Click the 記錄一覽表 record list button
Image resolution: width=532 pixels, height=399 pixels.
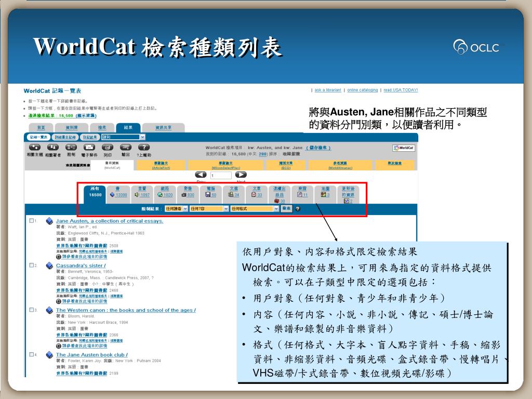(38, 137)
